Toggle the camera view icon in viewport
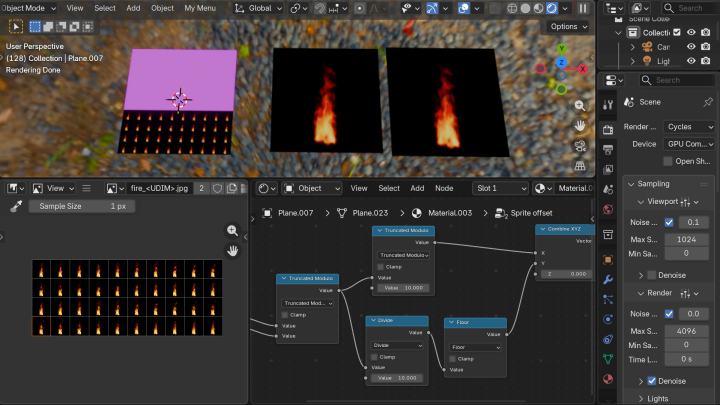The image size is (720, 405). [x=580, y=146]
